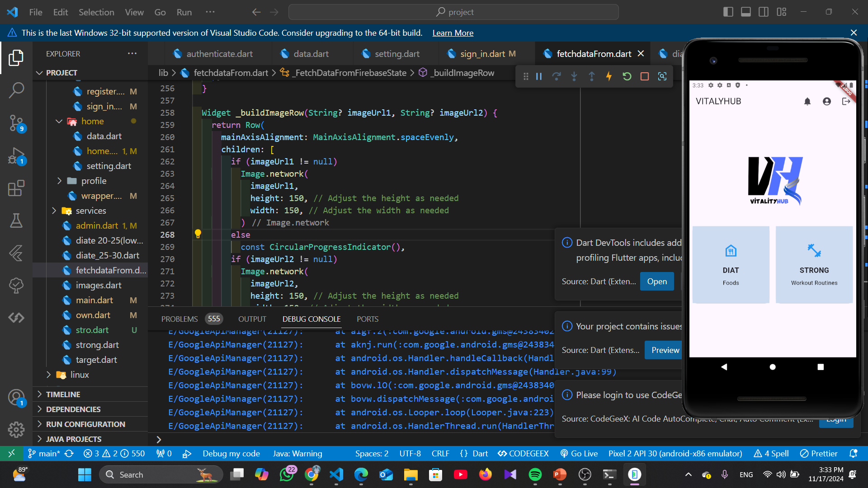Click Prettier in the status bar
The image size is (868, 488).
(819, 454)
